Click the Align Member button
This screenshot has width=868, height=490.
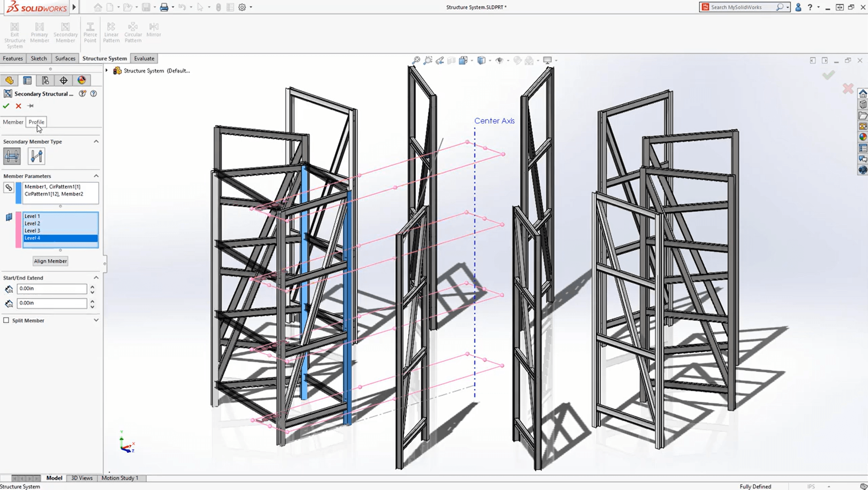50,261
